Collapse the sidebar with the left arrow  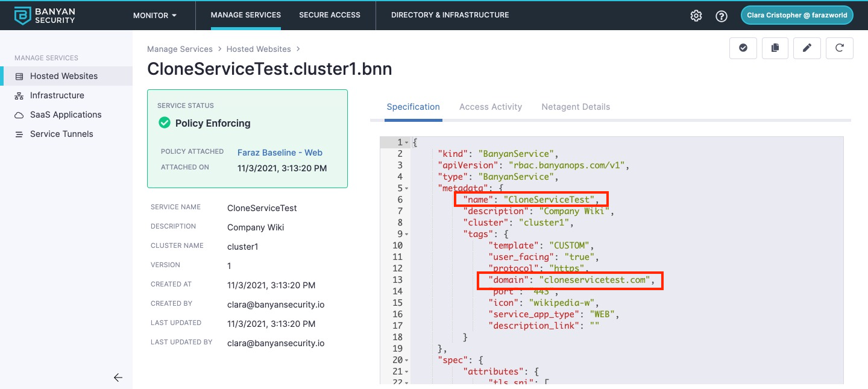[118, 378]
